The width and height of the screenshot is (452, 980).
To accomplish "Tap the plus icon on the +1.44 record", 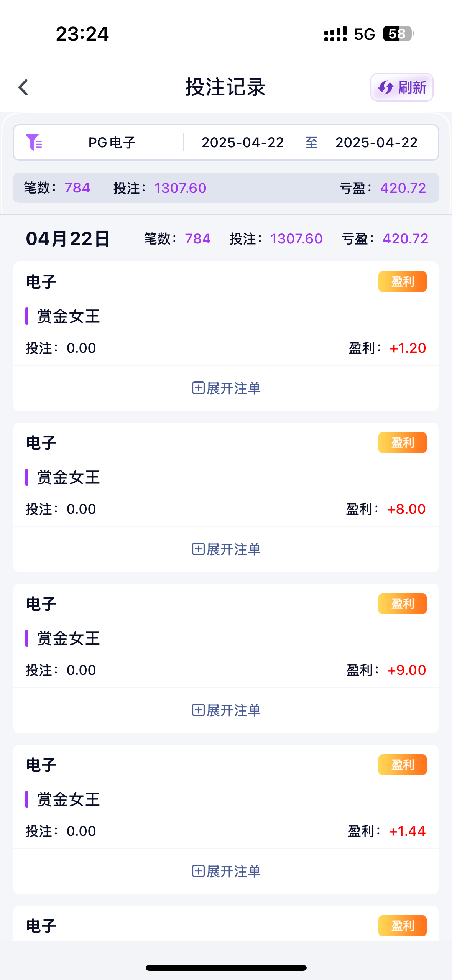I will tap(198, 871).
